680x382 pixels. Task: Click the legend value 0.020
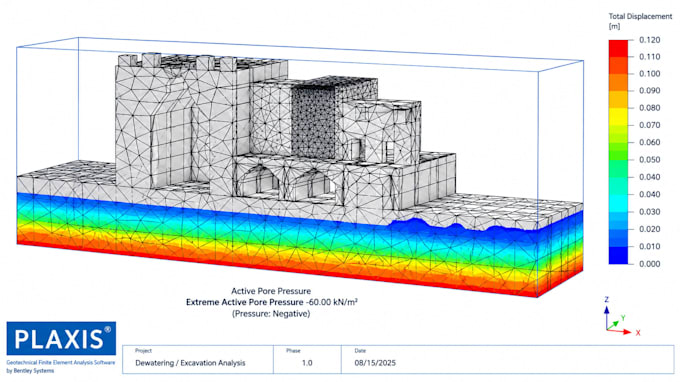650,229
